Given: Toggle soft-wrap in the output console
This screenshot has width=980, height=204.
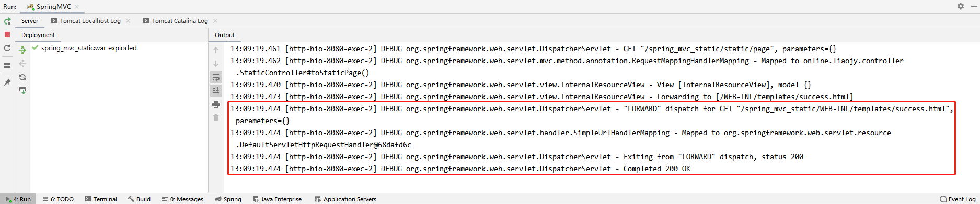Looking at the screenshot, I should [216, 77].
